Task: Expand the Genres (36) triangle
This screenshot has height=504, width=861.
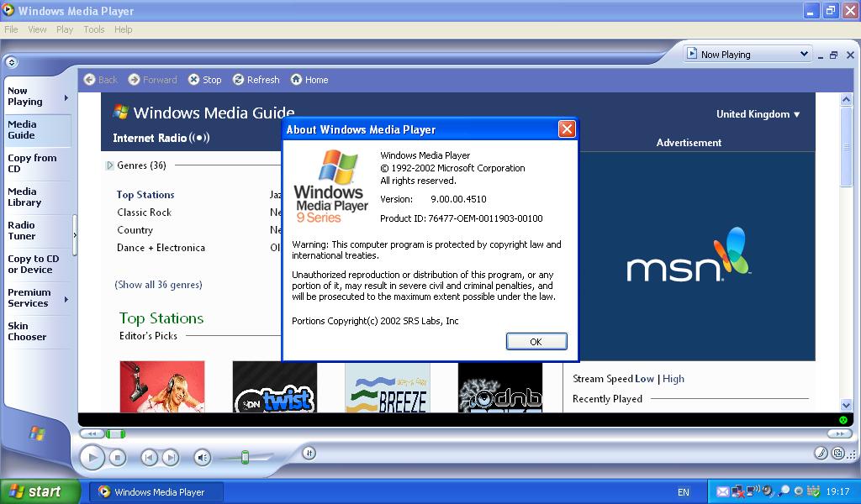Action: tap(109, 165)
